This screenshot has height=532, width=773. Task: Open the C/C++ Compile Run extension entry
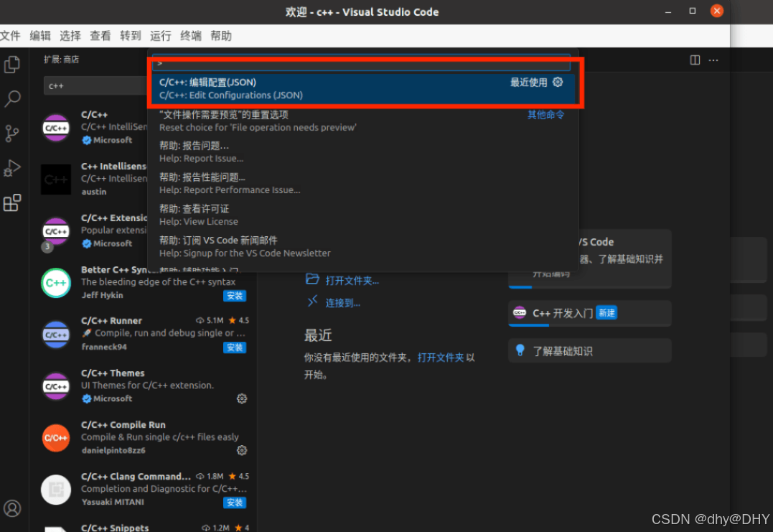coord(145,438)
